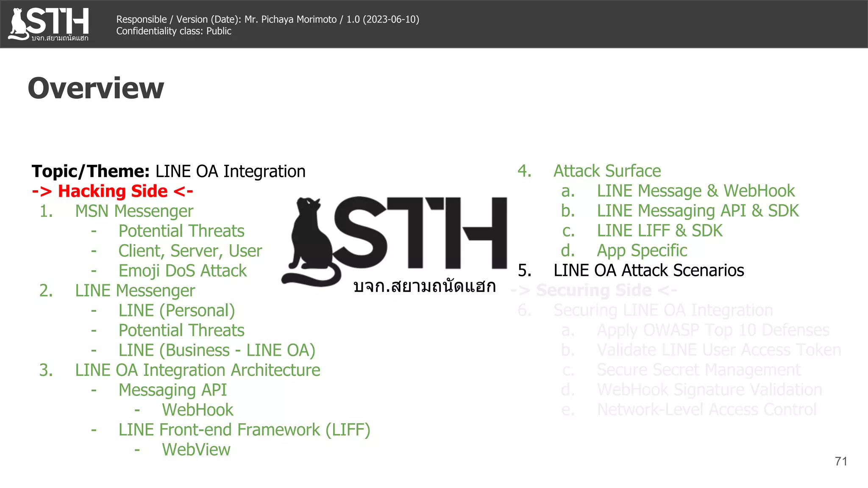
Task: Select faded 'Apply OWASP Top 10 Defenses'
Action: coord(713,330)
